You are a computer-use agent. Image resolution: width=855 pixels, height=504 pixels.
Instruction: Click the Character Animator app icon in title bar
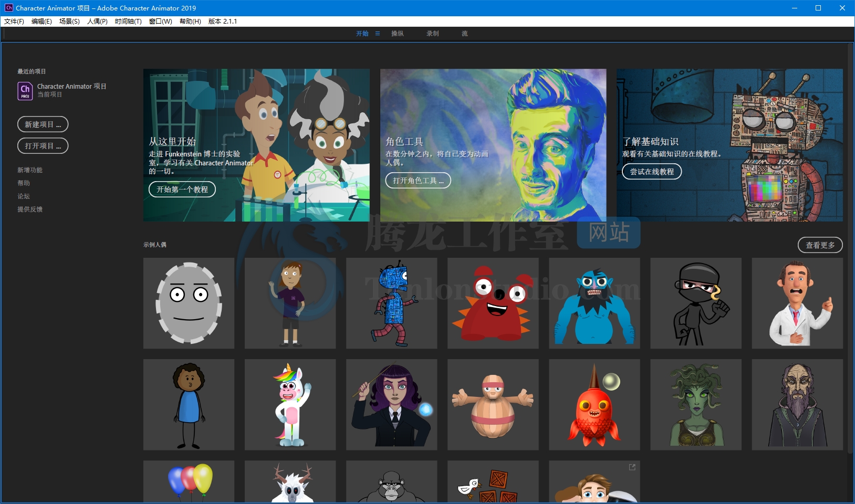coord(9,8)
